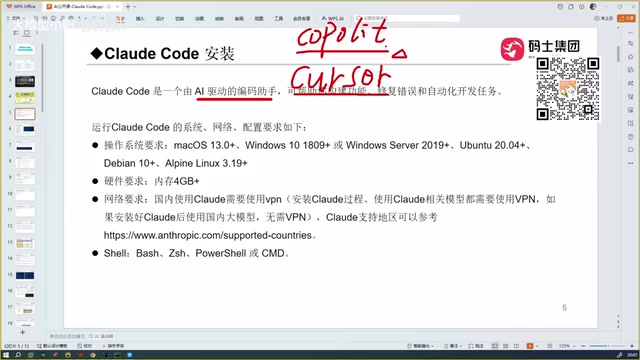
Task: Select slide 17 thumbnail
Action: pyautogui.click(x=25, y=308)
